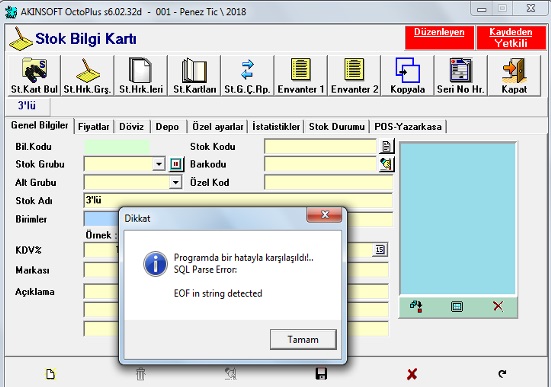Switch to Döviz tab
The image size is (551, 387).
(x=131, y=127)
